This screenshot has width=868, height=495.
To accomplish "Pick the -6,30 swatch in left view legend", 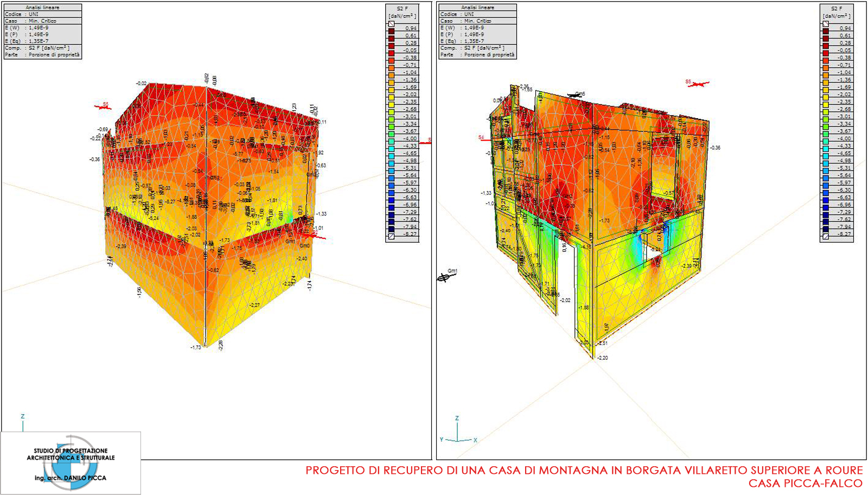I will tap(391, 192).
